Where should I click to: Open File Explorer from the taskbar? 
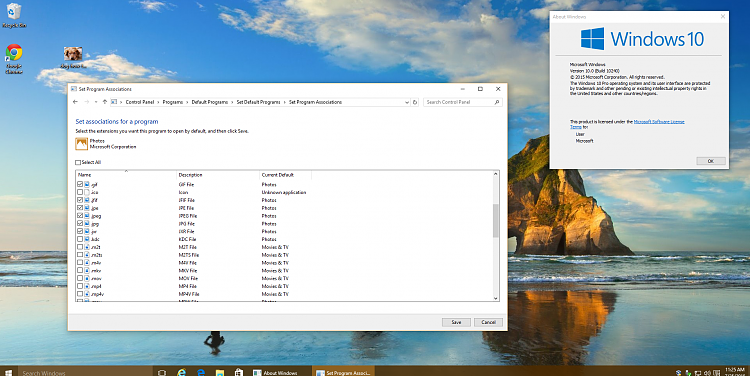point(220,372)
